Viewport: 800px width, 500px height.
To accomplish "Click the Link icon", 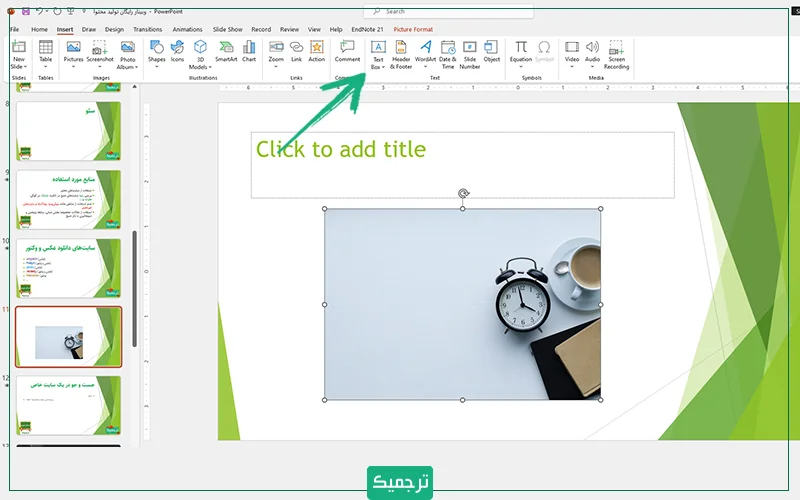I will coord(296,47).
